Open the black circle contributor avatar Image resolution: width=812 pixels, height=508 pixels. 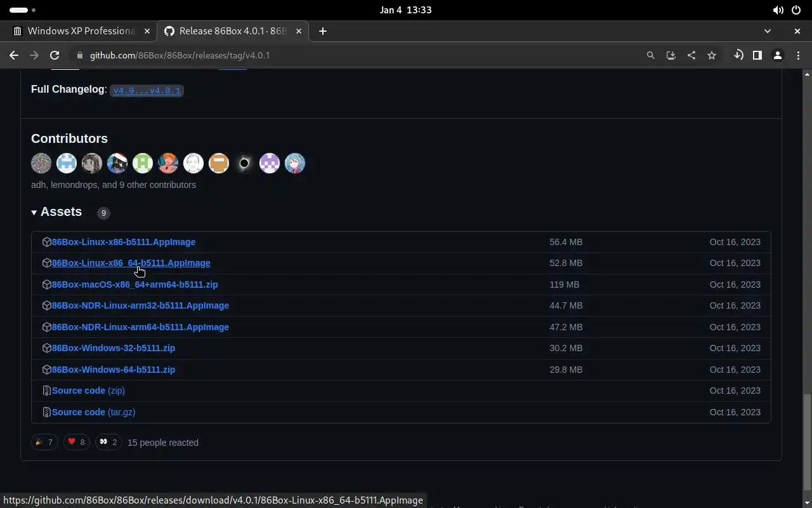(x=244, y=163)
